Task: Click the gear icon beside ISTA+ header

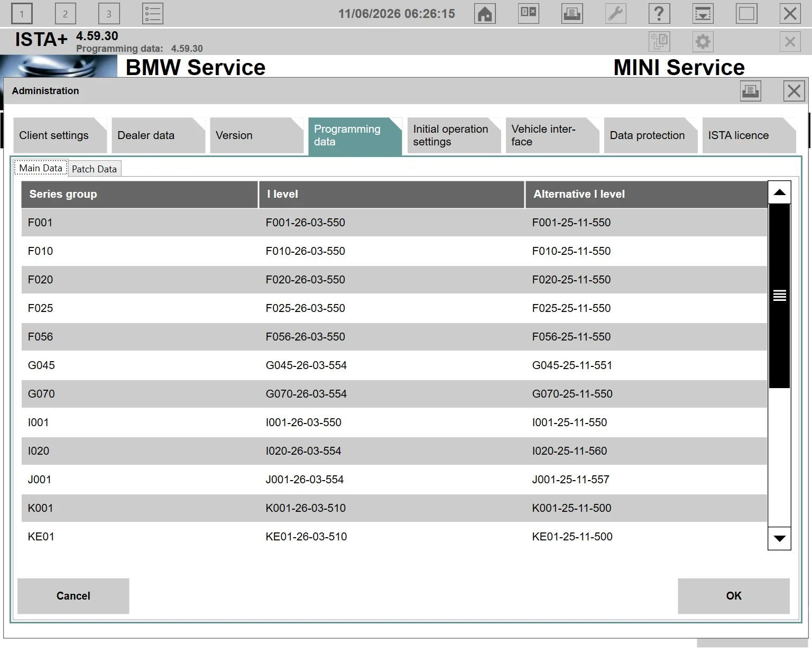Action: (x=703, y=41)
